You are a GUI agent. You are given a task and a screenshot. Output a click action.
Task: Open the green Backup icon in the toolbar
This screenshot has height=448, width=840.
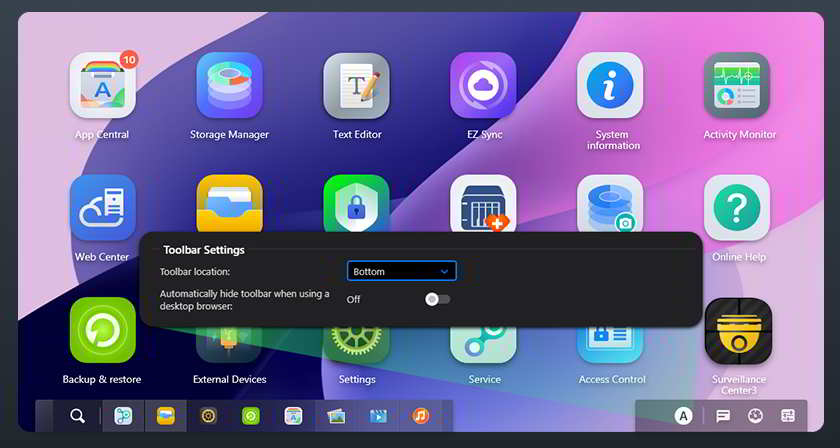[x=250, y=416]
